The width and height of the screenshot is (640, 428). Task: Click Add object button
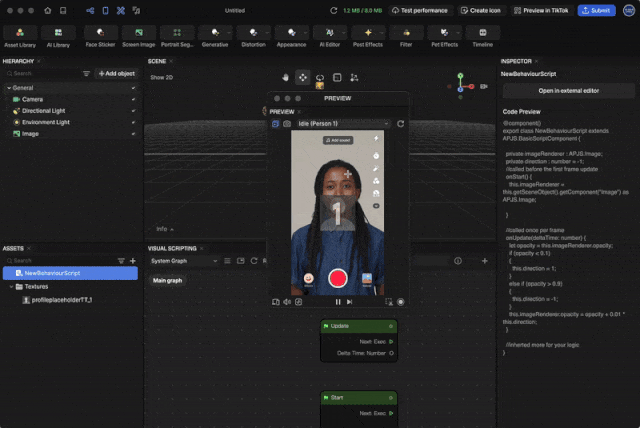pyautogui.click(x=117, y=73)
